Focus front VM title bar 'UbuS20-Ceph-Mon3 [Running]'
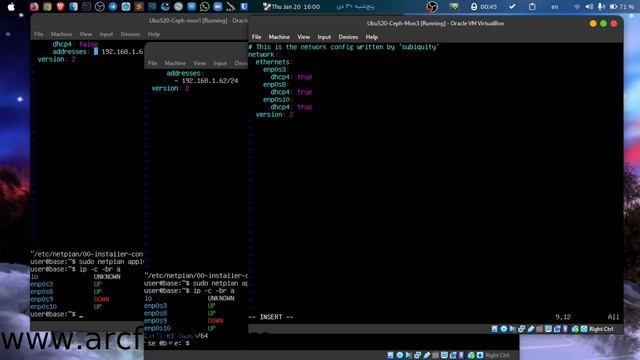The image size is (640, 360). (x=435, y=24)
